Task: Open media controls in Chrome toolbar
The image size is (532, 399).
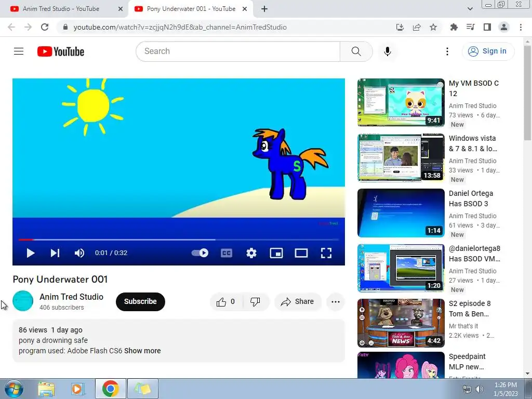Action: pyautogui.click(x=470, y=27)
